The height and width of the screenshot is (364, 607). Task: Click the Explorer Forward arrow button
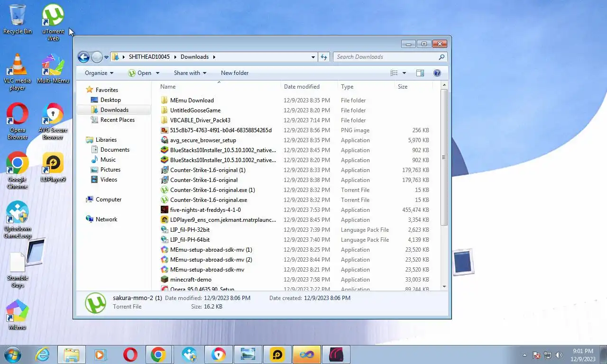(97, 57)
